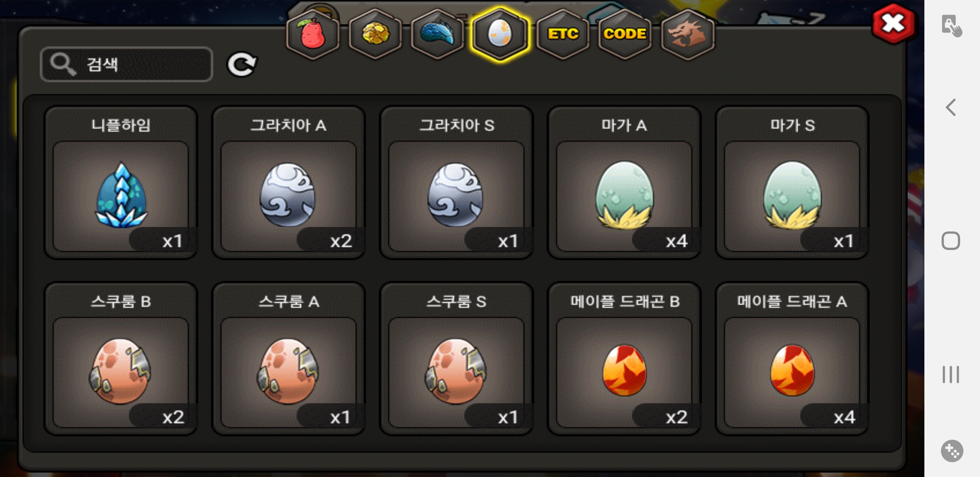Close the inventory with red X
Image resolution: width=980 pixels, height=477 pixels.
point(893,24)
